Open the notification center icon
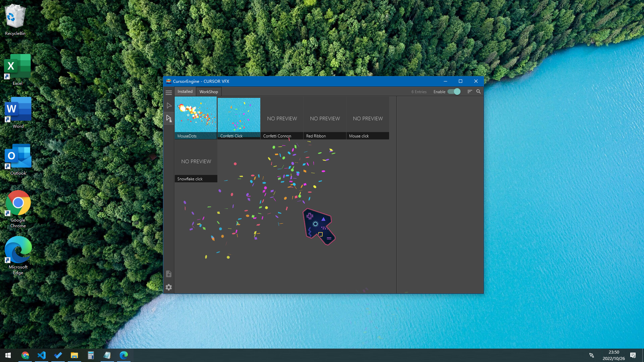The height and width of the screenshot is (362, 644). pos(633,355)
